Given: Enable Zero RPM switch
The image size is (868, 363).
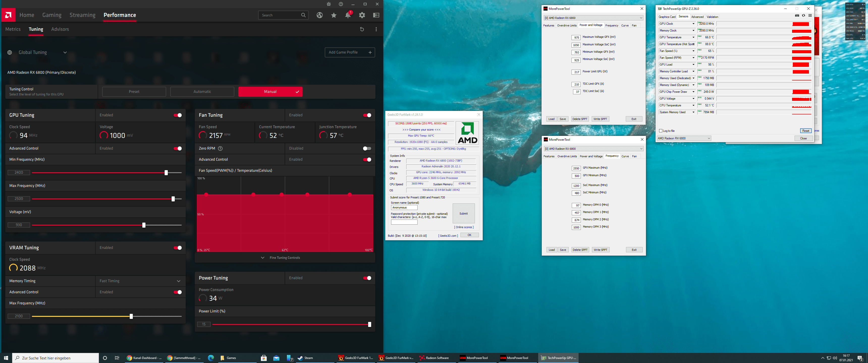Looking at the screenshot, I should [367, 148].
